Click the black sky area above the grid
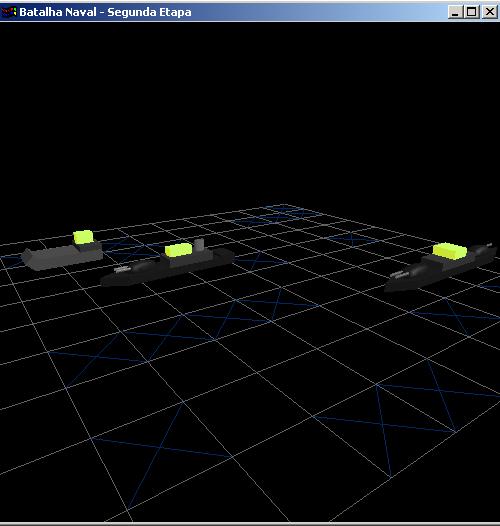This screenshot has width=500, height=526. (x=250, y=111)
